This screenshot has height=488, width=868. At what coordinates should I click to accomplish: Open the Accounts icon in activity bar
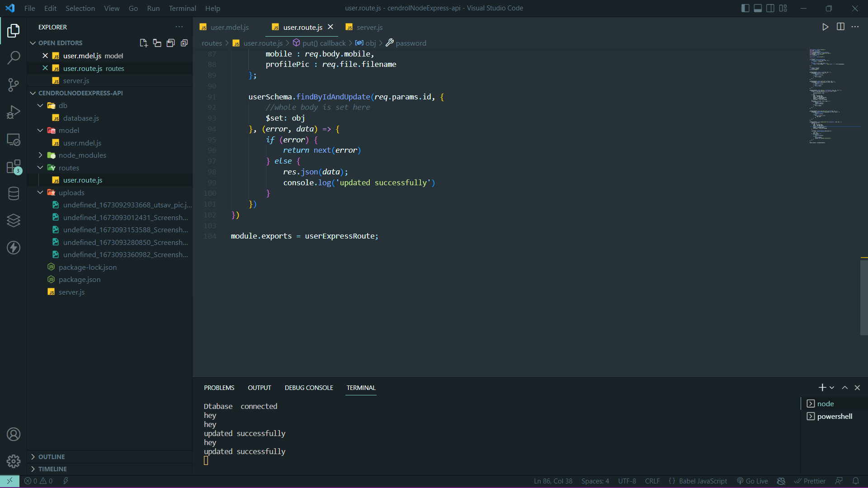tap(14, 434)
